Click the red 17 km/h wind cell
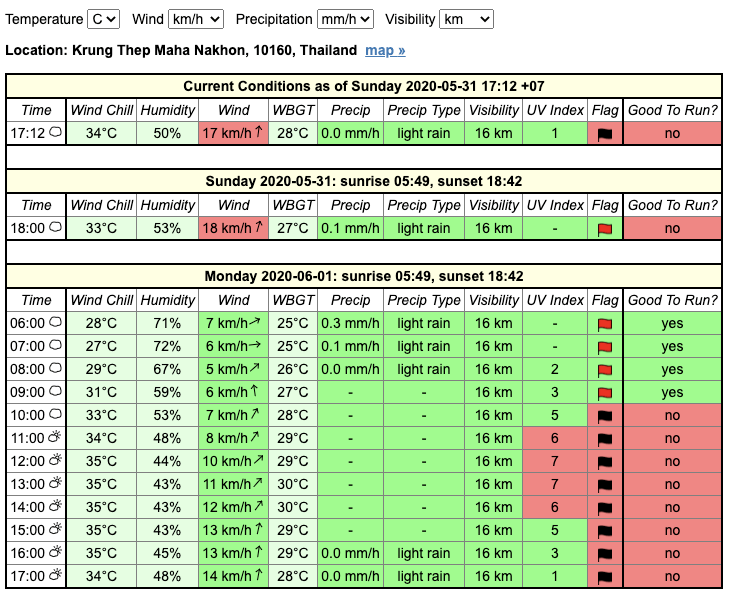This screenshot has height=599, width=737. pyautogui.click(x=234, y=133)
